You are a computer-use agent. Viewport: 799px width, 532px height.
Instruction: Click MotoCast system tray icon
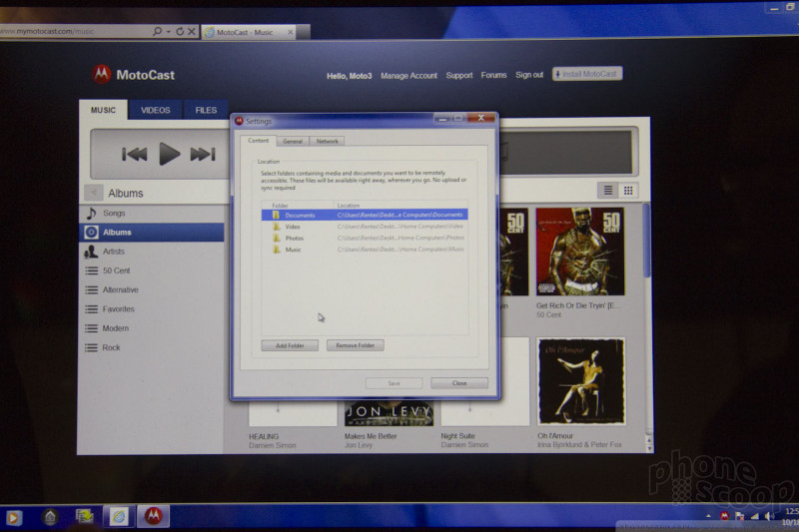724,516
